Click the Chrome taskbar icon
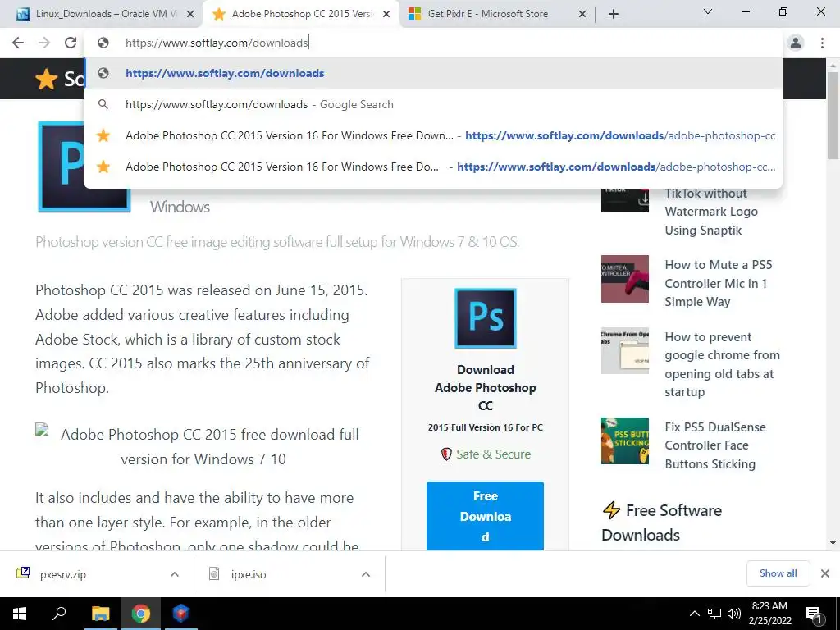840x630 pixels. (x=141, y=614)
